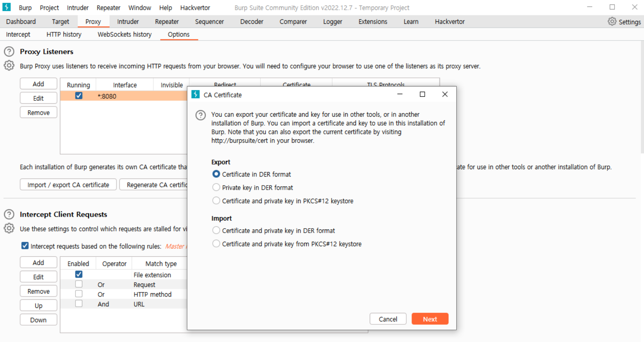The width and height of the screenshot is (644, 342).
Task: Click Remove button for intercept rules
Action: click(39, 291)
